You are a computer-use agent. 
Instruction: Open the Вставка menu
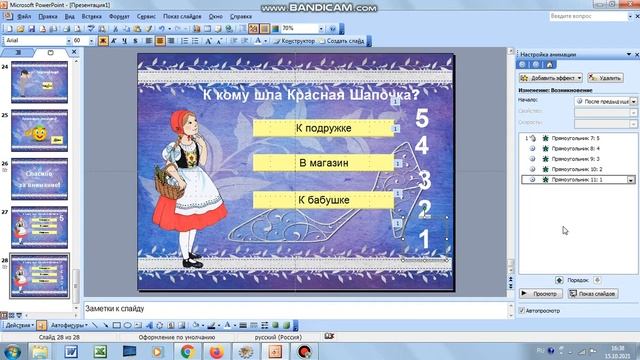[x=91, y=17]
